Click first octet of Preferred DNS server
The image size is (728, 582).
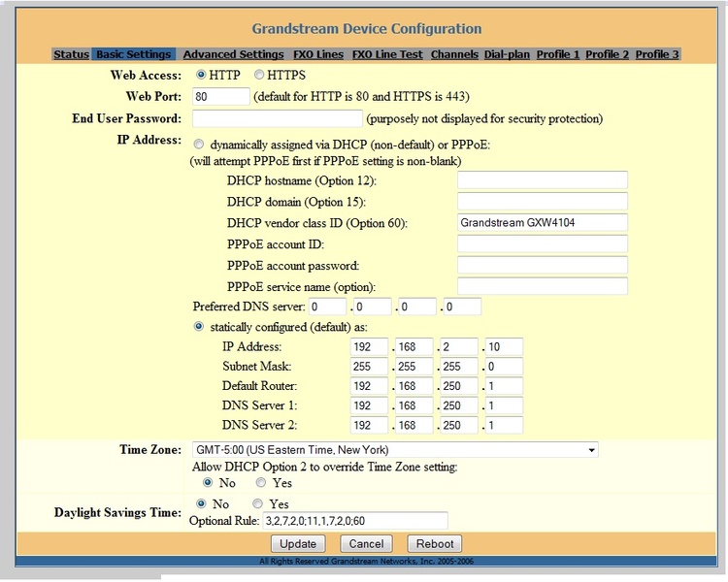[327, 307]
